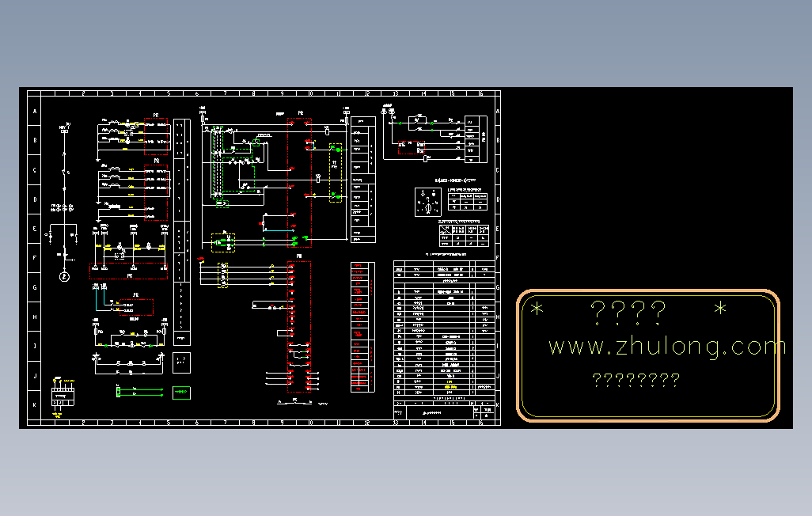Click row label K on the left border
Screen dimensions: 812x516
[x=35, y=404]
